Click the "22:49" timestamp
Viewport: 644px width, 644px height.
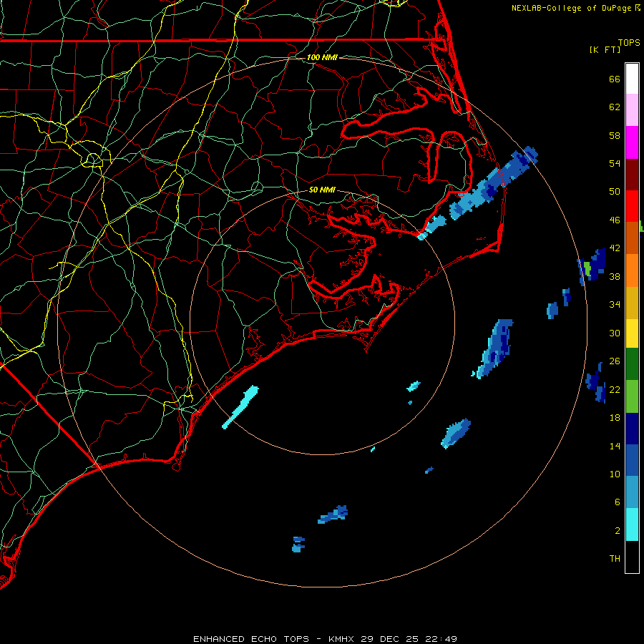click(440, 639)
